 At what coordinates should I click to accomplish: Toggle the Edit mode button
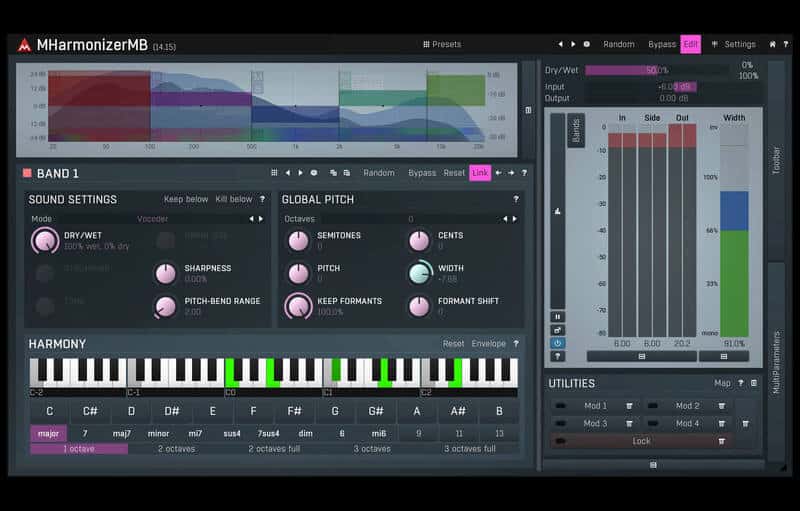(x=690, y=44)
